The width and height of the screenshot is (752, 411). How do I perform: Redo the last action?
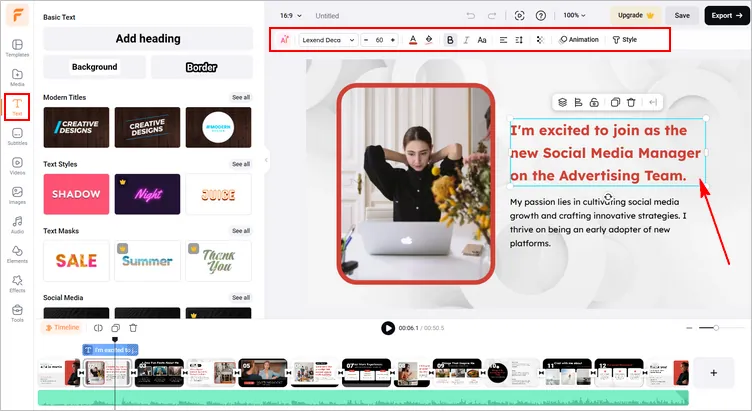click(492, 16)
